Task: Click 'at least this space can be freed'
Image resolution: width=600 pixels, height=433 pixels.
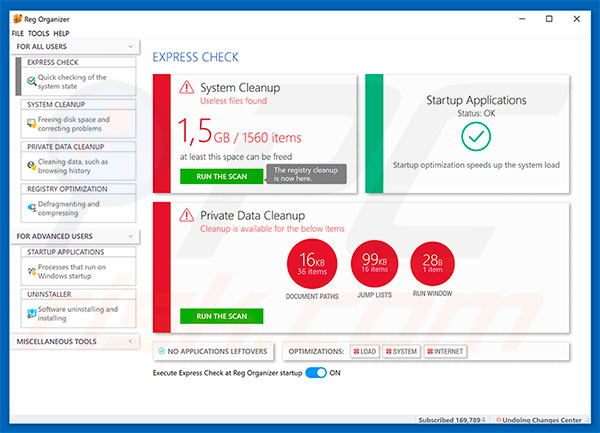Action: (x=236, y=157)
